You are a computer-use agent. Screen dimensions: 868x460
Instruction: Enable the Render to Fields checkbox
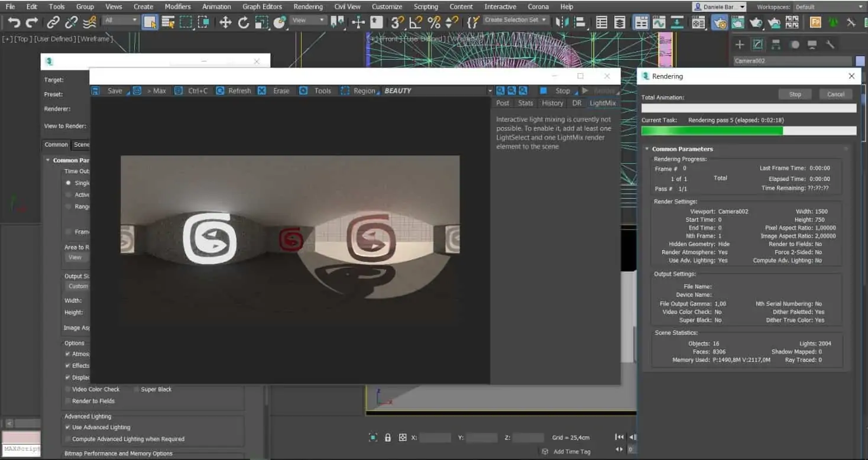[67, 401]
